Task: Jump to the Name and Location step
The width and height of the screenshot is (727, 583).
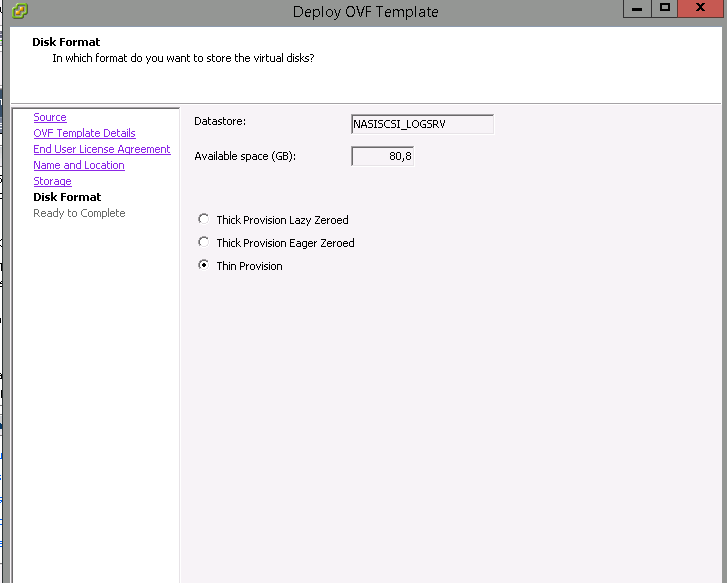Action: 79,166
